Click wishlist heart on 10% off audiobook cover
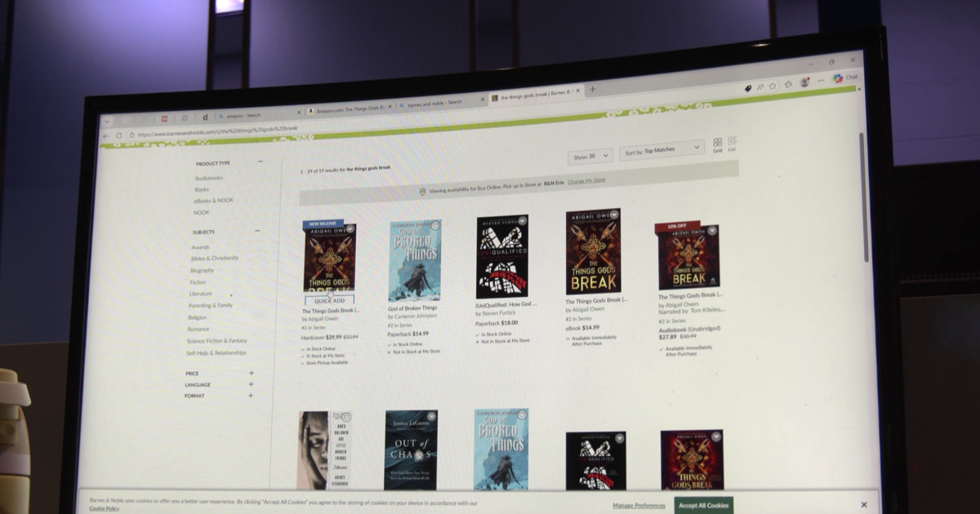This screenshot has height=514, width=980. point(711,232)
